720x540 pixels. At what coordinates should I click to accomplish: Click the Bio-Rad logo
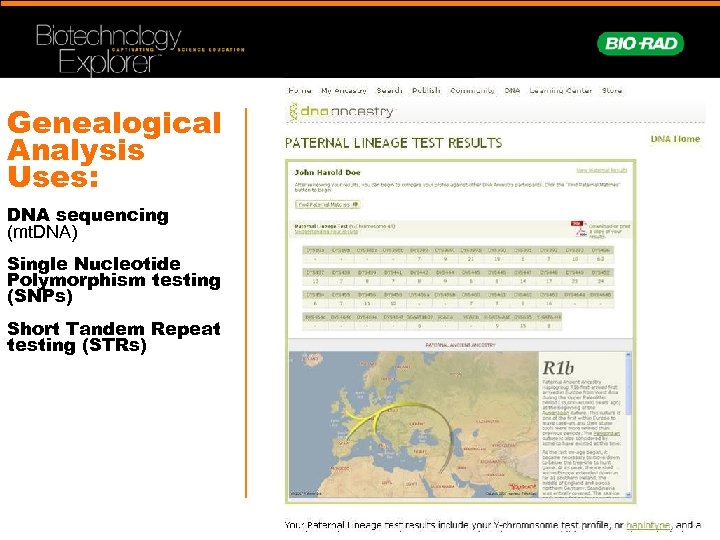pos(640,44)
